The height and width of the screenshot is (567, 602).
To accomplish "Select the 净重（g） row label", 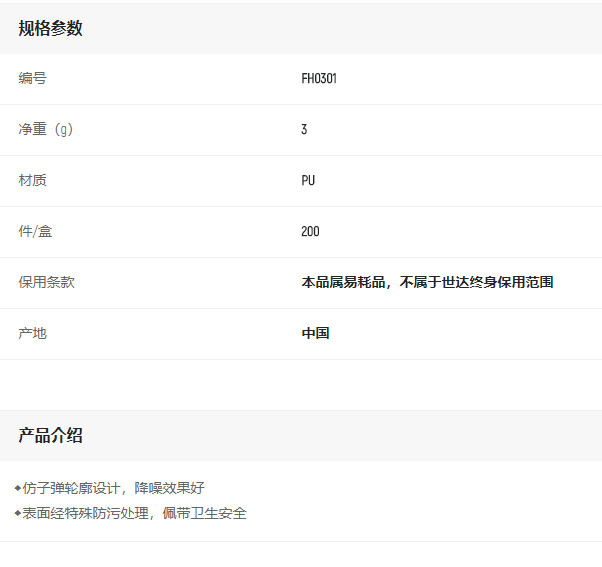I will 46,129.
